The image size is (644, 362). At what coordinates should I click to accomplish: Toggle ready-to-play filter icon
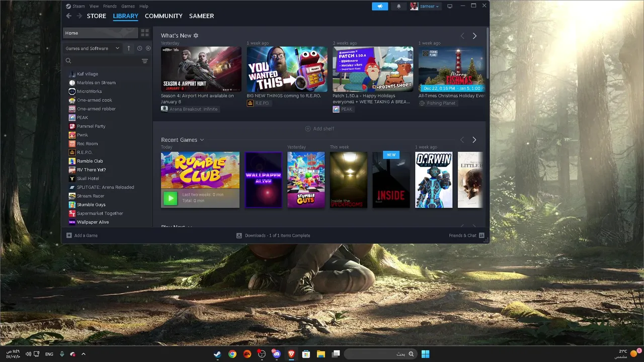pyautogui.click(x=148, y=48)
